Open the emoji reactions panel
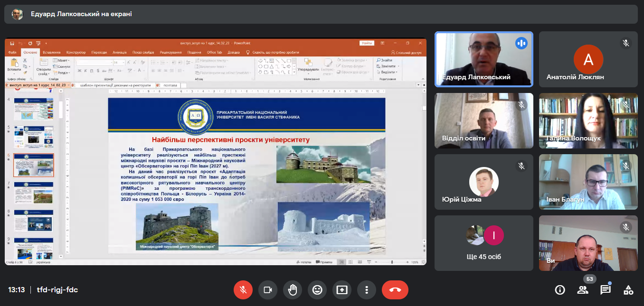 click(317, 289)
